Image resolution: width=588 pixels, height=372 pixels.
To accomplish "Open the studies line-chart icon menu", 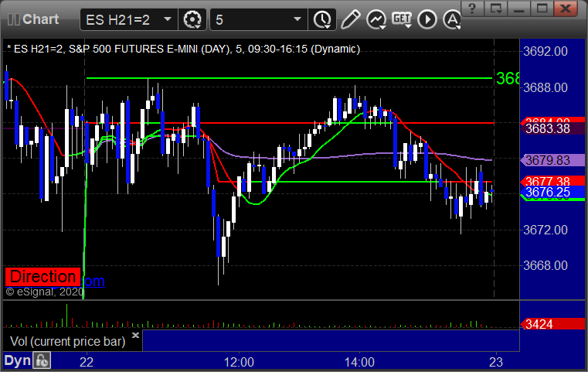I will coord(376,19).
